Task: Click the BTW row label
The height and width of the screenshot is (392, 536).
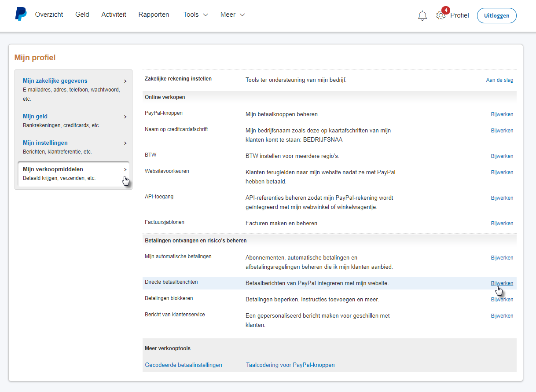Action: pyautogui.click(x=151, y=155)
